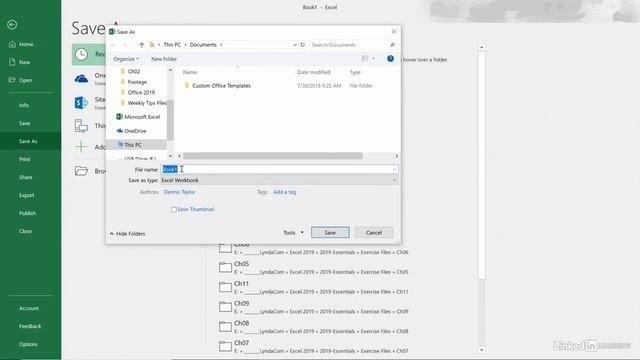Click the refresh button beside address bar
The width and height of the screenshot is (640, 360).
click(302, 45)
